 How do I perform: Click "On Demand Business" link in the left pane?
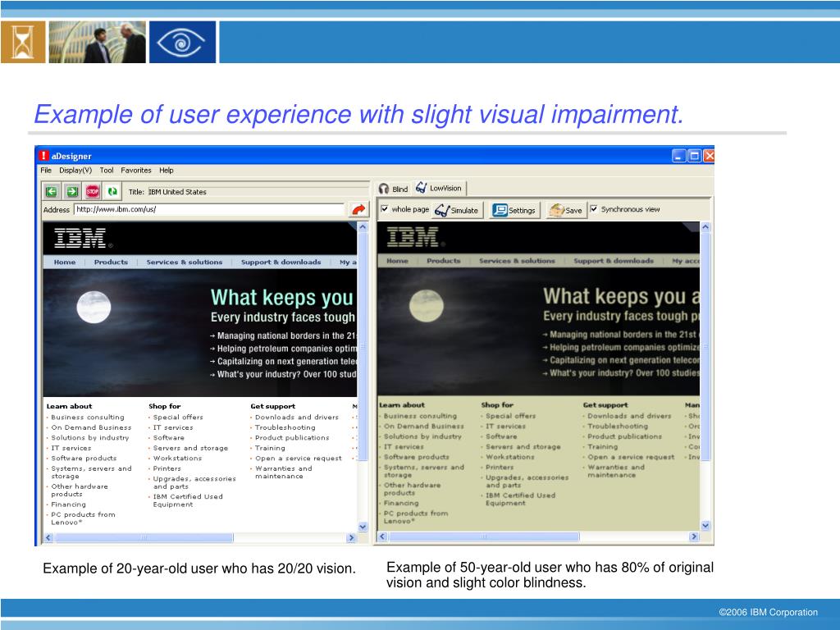pos(91,427)
